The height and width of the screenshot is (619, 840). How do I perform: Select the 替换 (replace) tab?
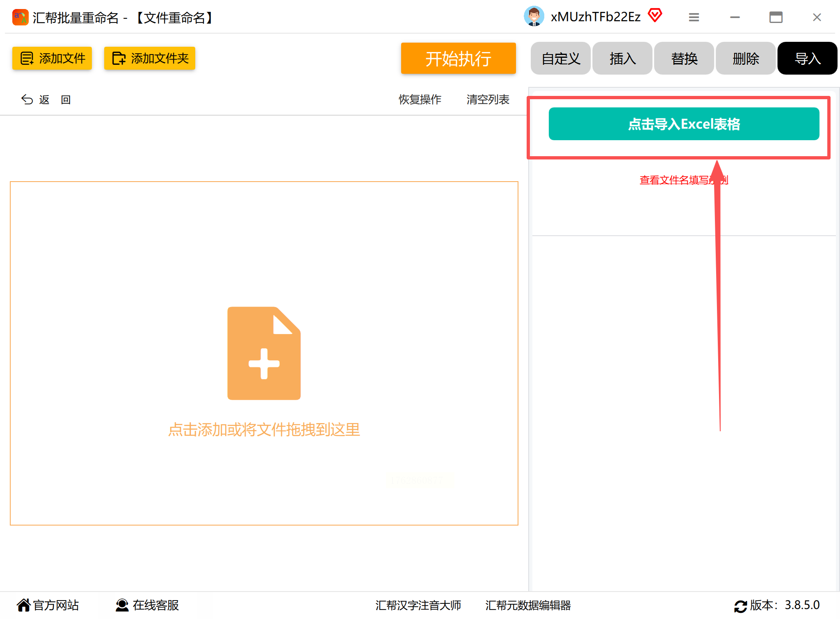pyautogui.click(x=684, y=59)
